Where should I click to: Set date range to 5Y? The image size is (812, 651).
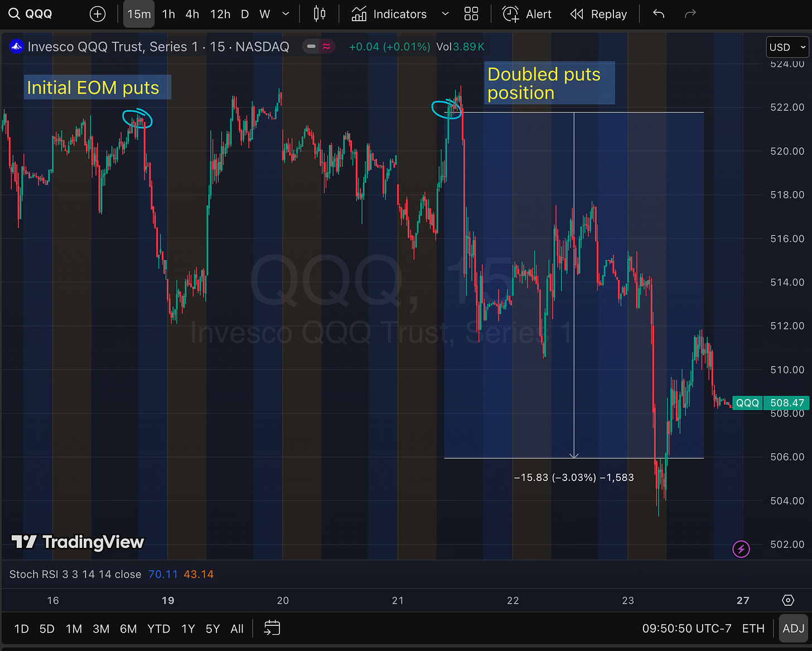[212, 629]
